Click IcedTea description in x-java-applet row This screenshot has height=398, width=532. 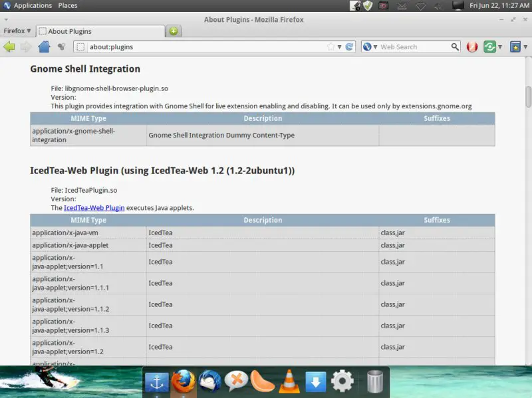(x=160, y=245)
